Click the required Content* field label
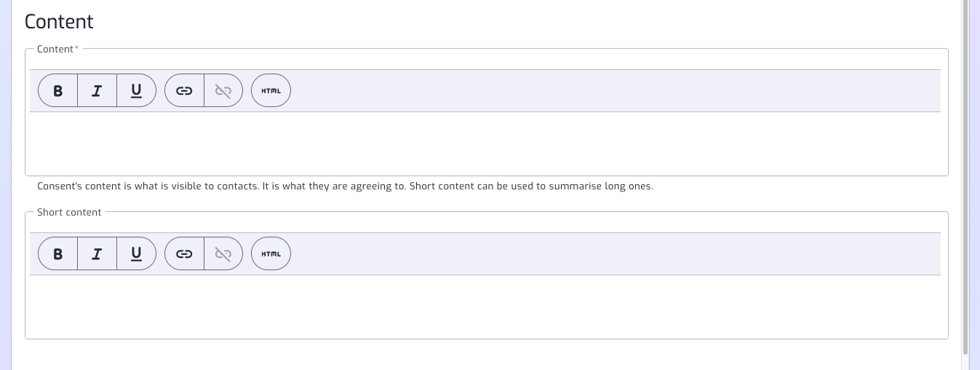Viewport: 980px width, 370px height. pos(57,49)
